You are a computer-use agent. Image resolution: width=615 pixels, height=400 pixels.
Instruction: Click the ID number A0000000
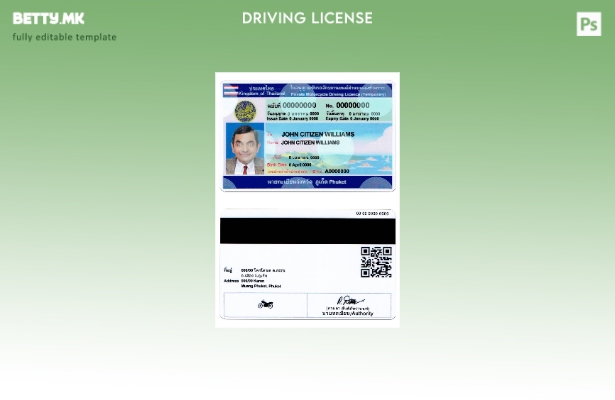[336, 171]
